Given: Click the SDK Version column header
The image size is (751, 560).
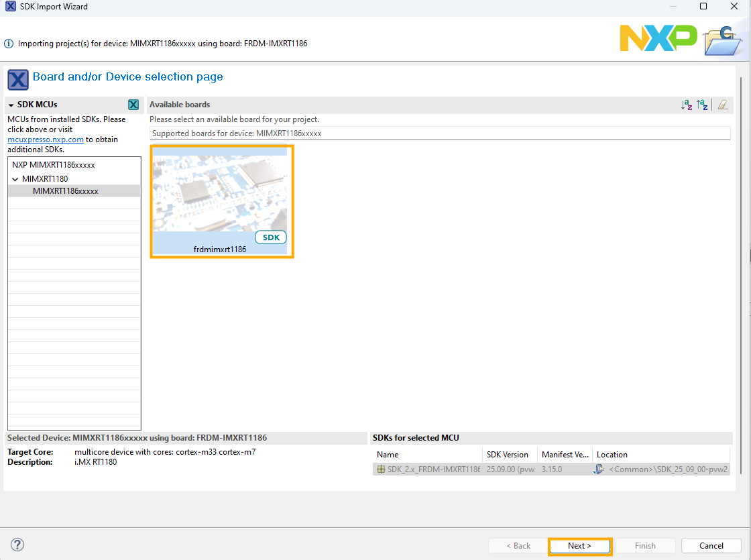Looking at the screenshot, I should click(508, 455).
